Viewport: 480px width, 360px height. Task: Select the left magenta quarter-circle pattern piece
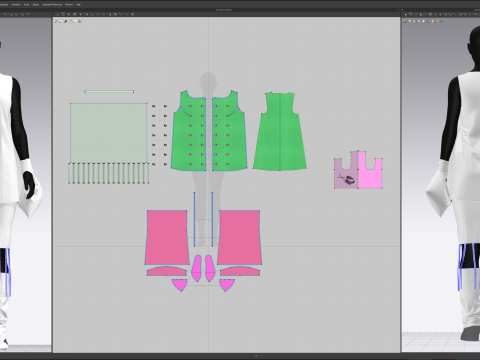point(179,285)
